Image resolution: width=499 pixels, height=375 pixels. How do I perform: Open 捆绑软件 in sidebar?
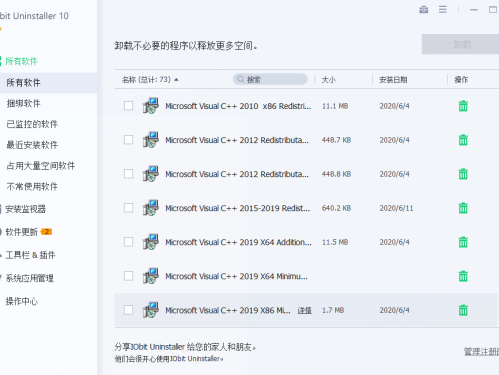[23, 103]
